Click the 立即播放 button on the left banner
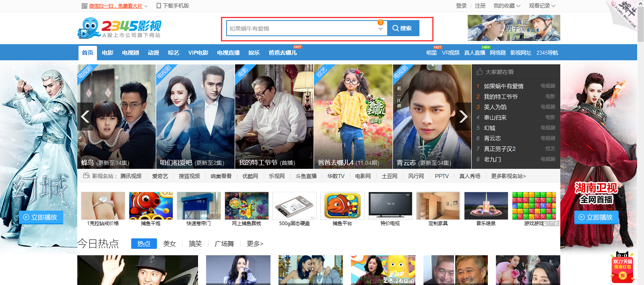Screen dimensions: 644x285 41,217
